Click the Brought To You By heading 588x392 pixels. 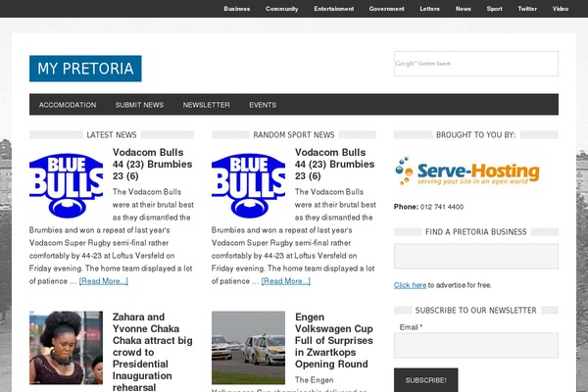coord(476,134)
